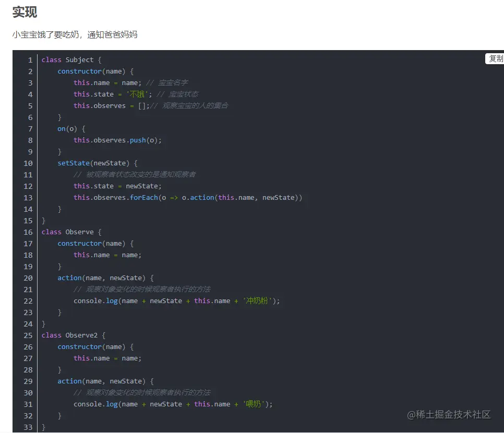Viewport: 504px width, 433px height.
Task: Click the comment on line 30
Action: coord(142,392)
